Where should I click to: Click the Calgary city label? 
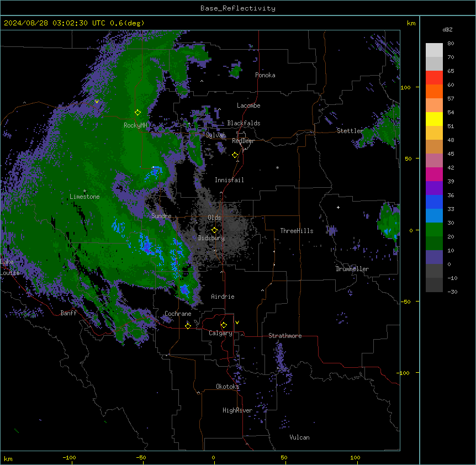pos(220,333)
